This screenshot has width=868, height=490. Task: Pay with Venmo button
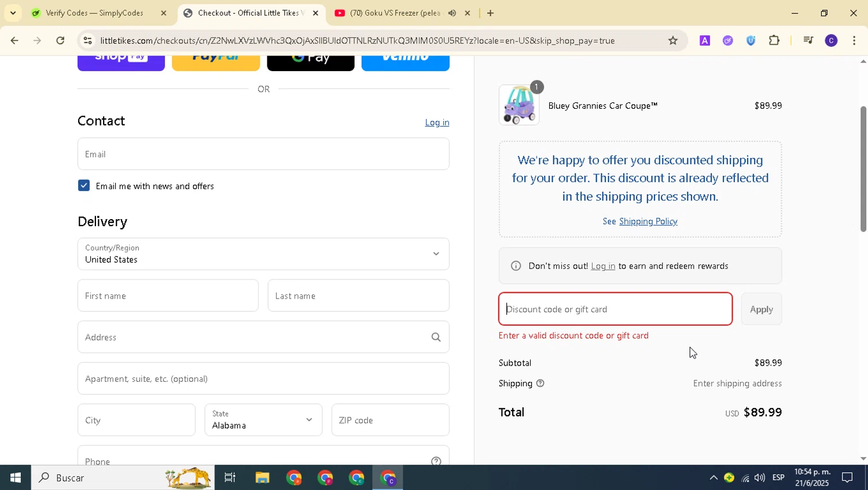pos(406,63)
